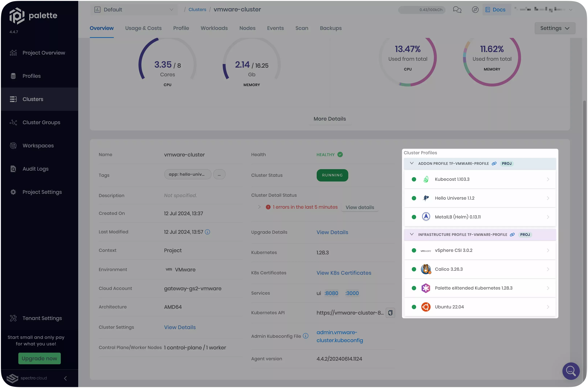Click the vSphere CSI vmware icon
588x388 pixels.
pos(426,251)
